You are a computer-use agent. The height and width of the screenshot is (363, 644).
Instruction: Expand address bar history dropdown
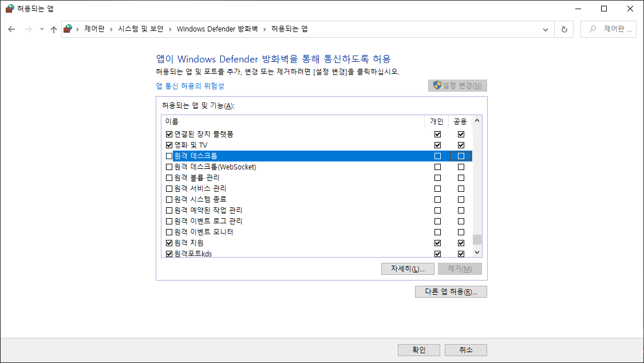[x=546, y=30]
